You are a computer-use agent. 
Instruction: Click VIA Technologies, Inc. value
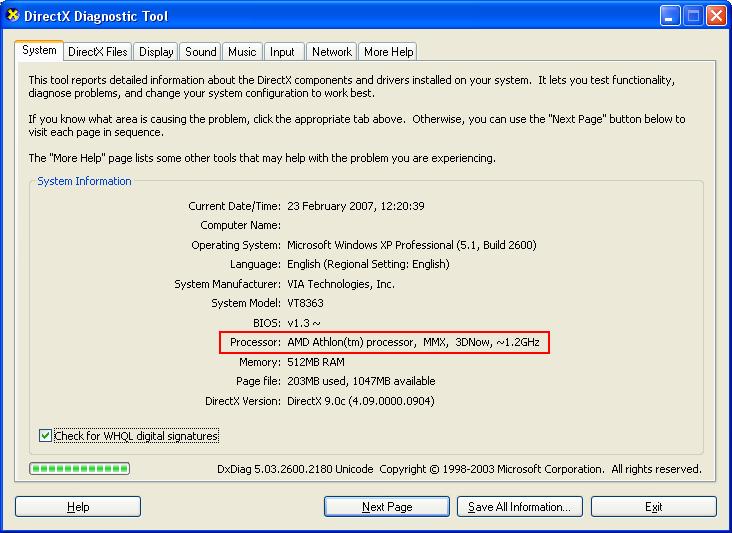click(341, 284)
